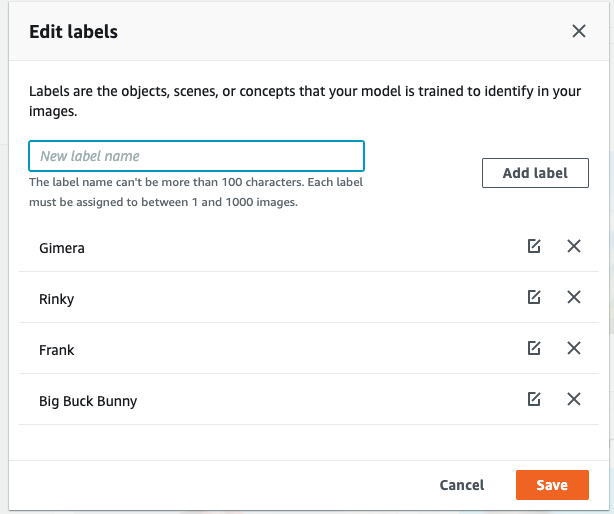Click the labels description paragraph
This screenshot has height=514, width=614.
[305, 101]
